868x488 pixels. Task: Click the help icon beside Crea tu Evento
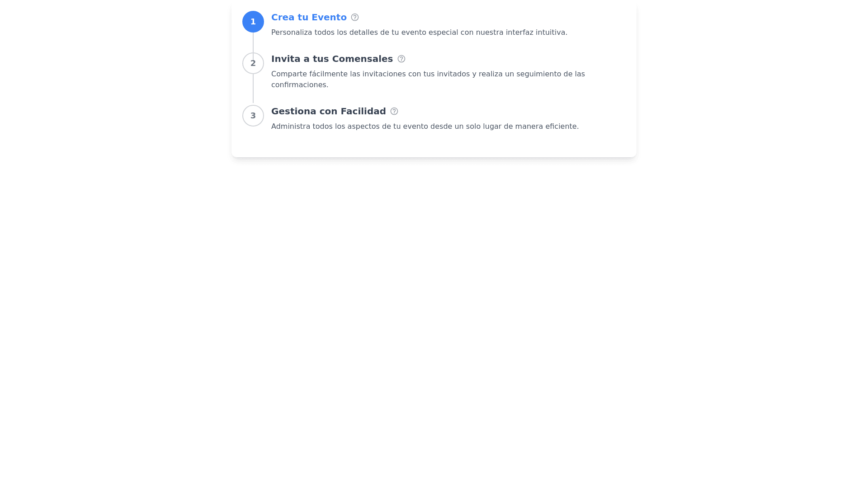coord(355,18)
